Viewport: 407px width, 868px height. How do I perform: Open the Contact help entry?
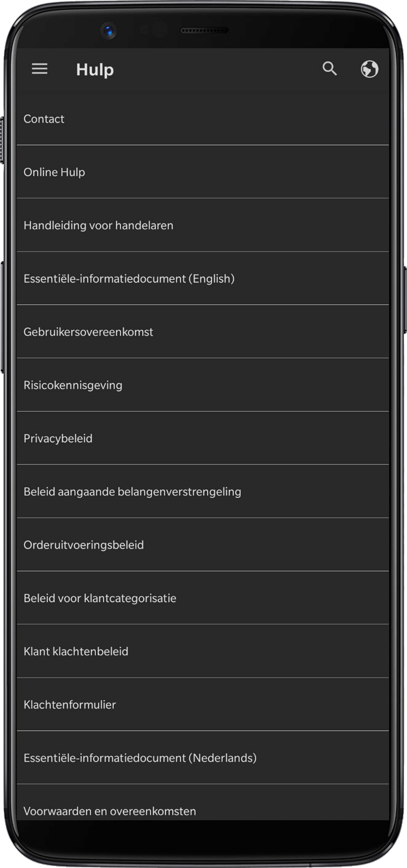[x=44, y=119]
